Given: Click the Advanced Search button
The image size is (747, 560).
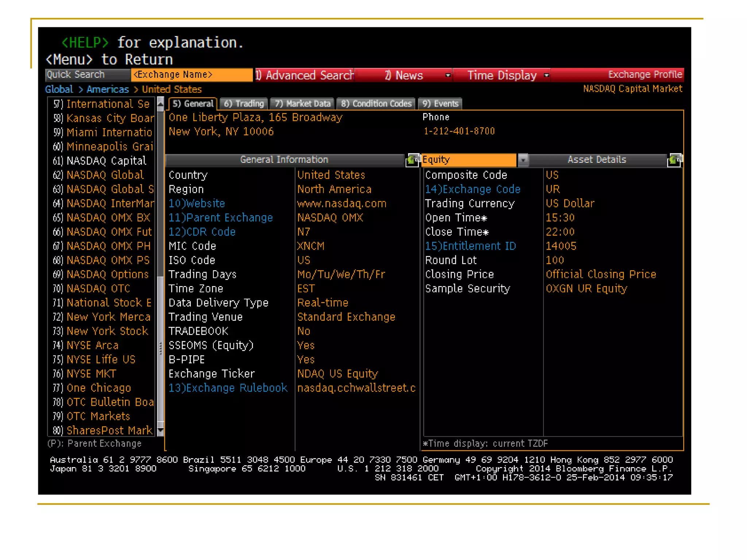Looking at the screenshot, I should pyautogui.click(x=305, y=75).
